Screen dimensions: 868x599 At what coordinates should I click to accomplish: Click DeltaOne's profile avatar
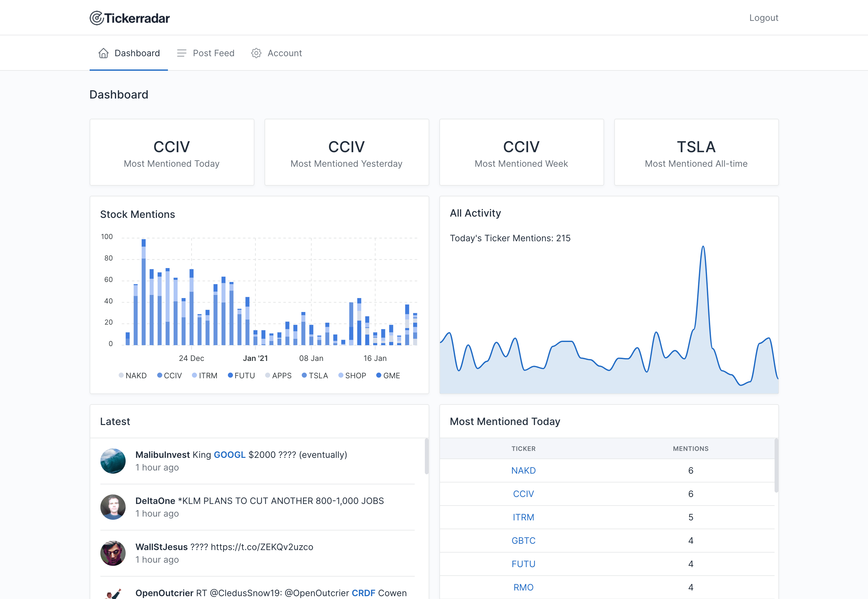tap(113, 507)
